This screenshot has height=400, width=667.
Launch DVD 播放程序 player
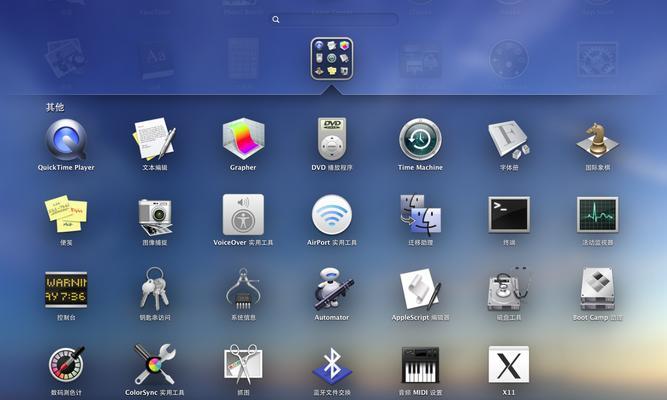[332, 139]
